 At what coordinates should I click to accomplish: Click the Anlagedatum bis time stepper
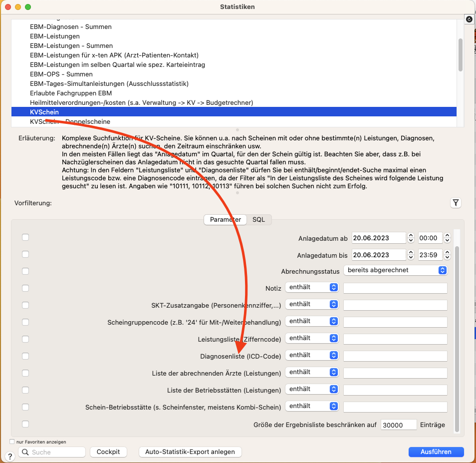click(x=447, y=255)
